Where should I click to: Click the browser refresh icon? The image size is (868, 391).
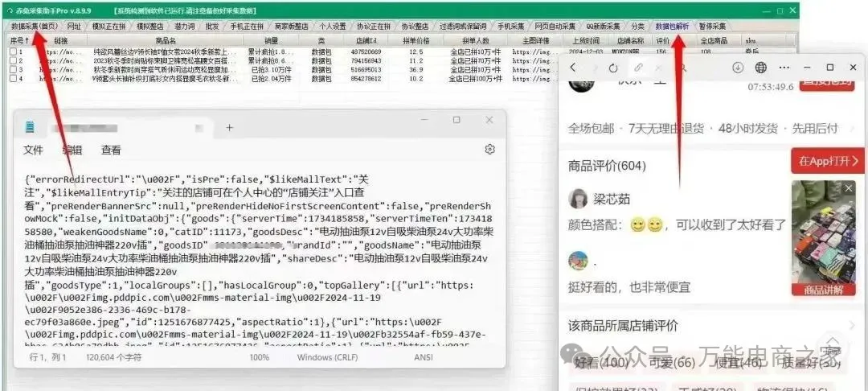[x=612, y=68]
